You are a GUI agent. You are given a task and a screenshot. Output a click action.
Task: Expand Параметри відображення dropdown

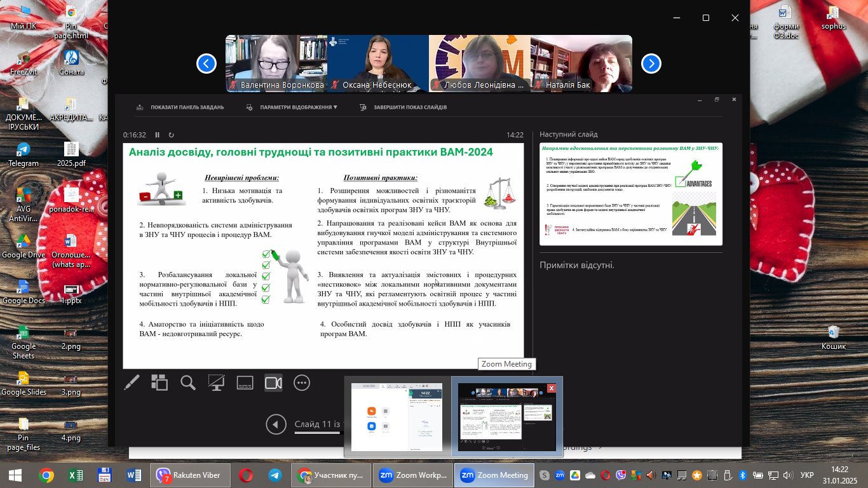[x=292, y=107]
